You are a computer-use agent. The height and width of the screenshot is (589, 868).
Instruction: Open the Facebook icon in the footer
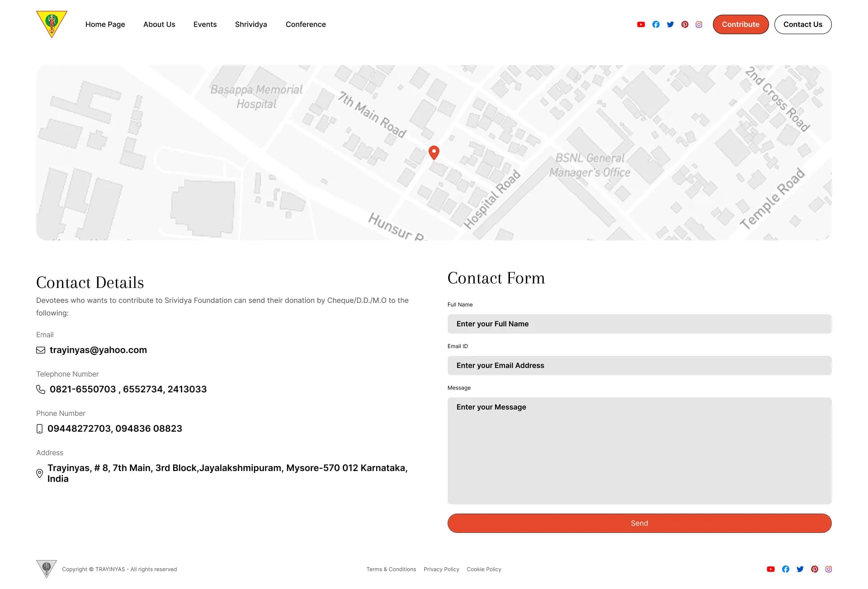(786, 569)
